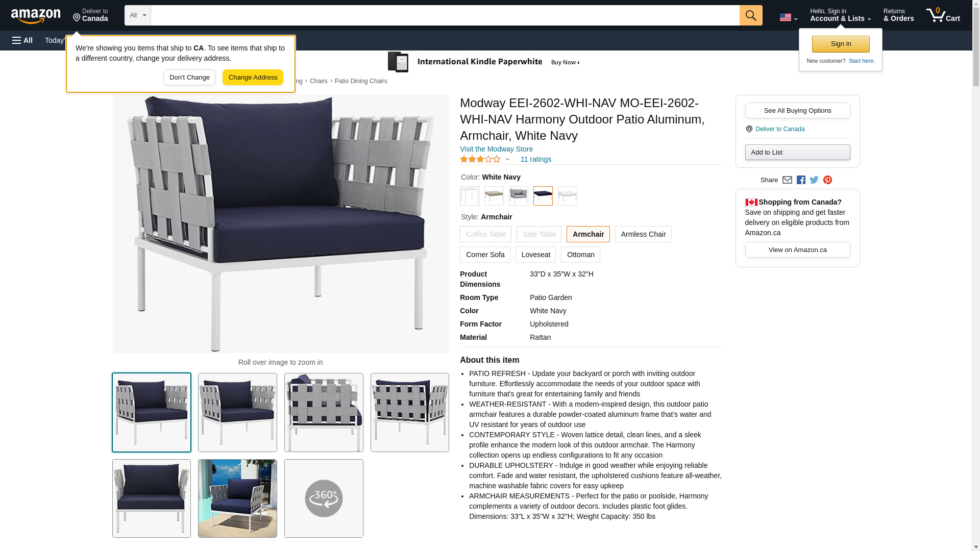Open Returns & Orders
The image size is (980, 551).
pos(898,15)
